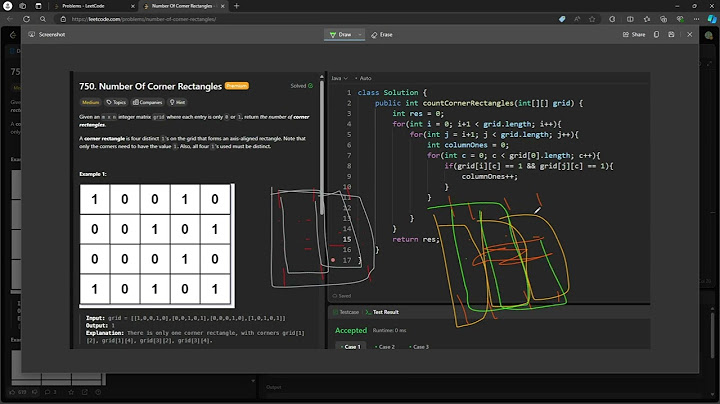Click the LeetCode back-arrow icon at top left
The height and width of the screenshot is (404, 720).
click(13, 35)
